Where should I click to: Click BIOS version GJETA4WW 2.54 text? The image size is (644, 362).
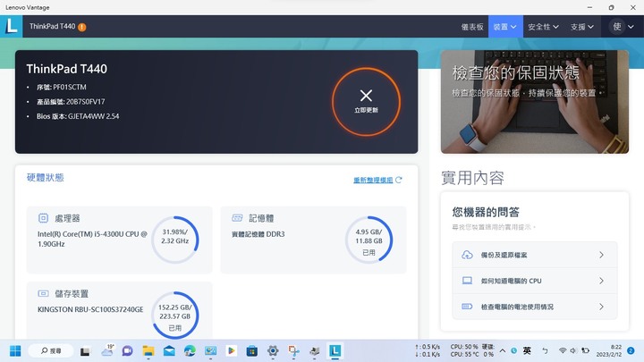93,116
